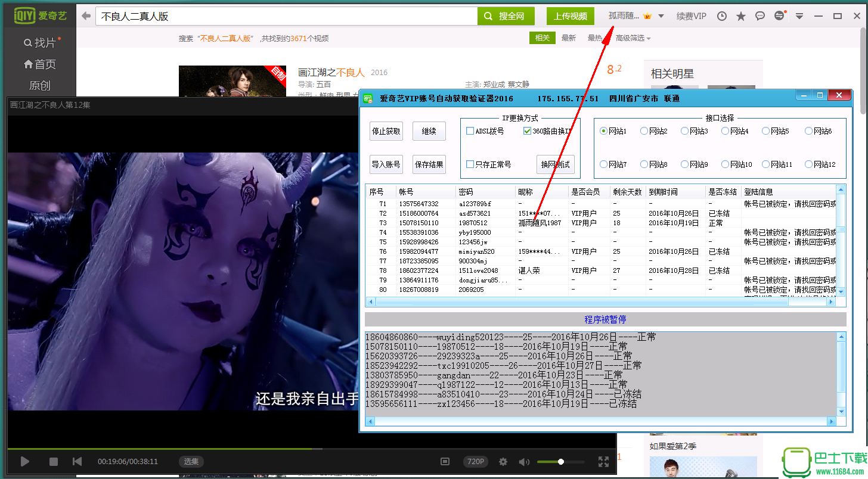Go back using the arrow beside search box

click(x=86, y=16)
